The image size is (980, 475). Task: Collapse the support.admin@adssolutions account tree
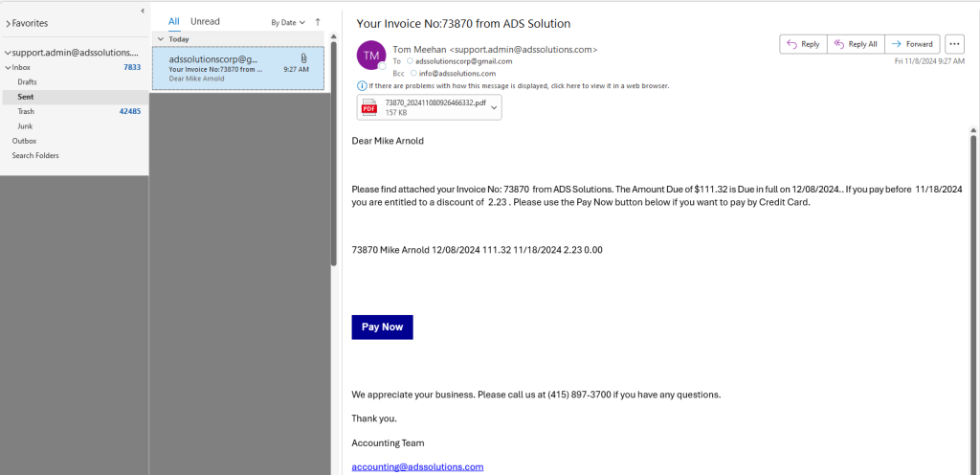click(x=8, y=53)
